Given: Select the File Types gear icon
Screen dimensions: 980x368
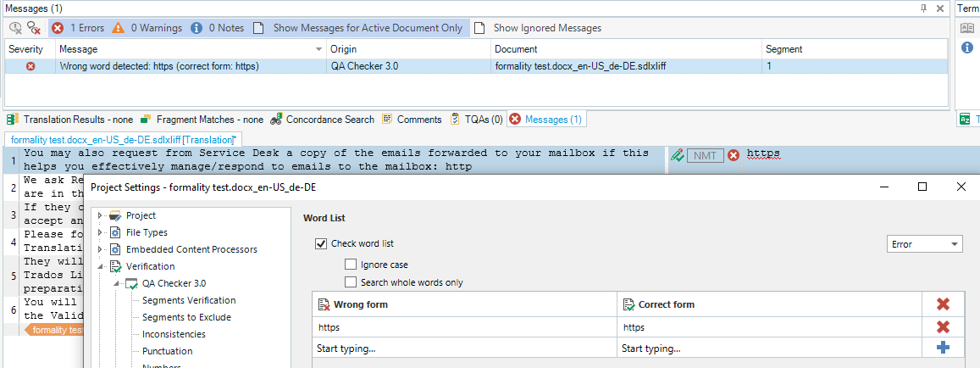Looking at the screenshot, I should coord(116,232).
